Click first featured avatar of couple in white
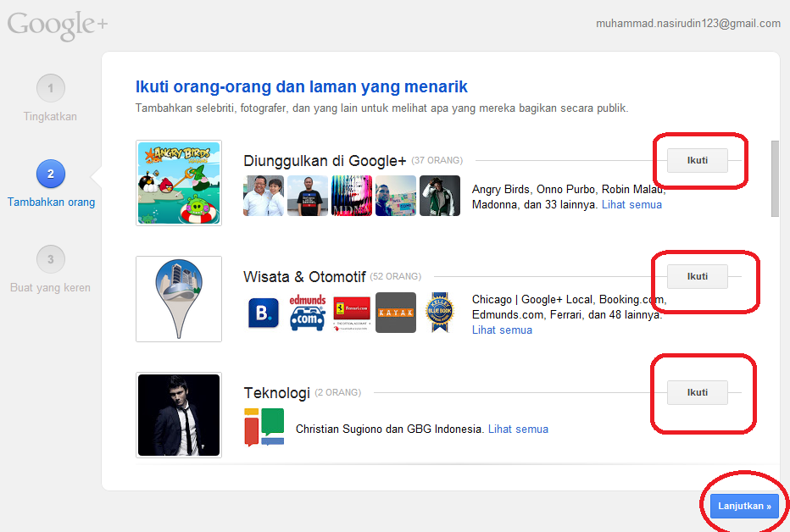This screenshot has height=532, width=790. tap(264, 196)
